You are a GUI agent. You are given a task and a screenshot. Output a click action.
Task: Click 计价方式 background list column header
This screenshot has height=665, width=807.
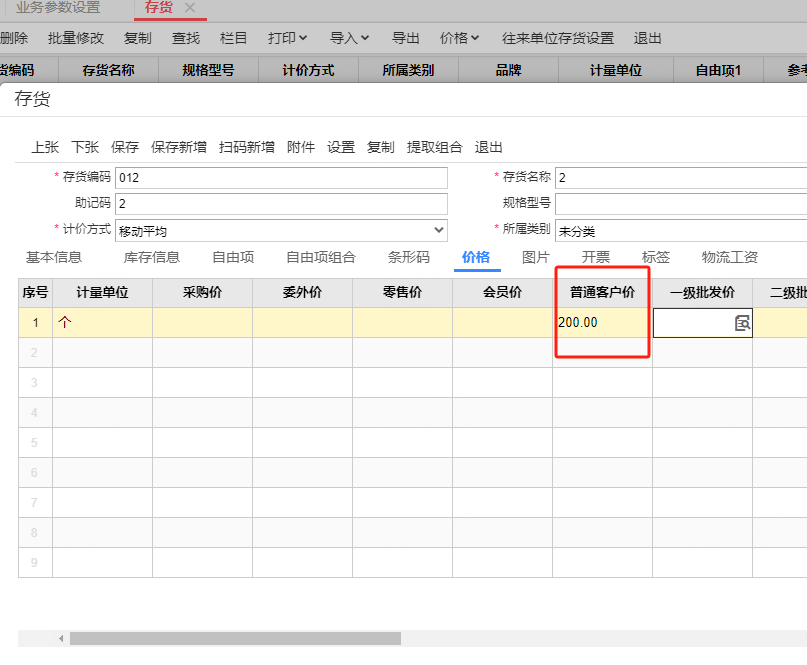308,70
